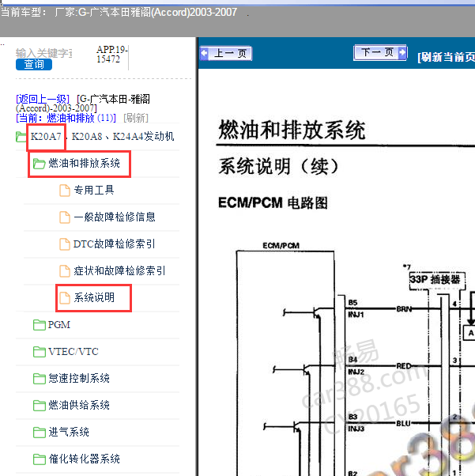475x476 pixels.
Task: Select the 催化转化器系统 label
Action: (x=84, y=459)
